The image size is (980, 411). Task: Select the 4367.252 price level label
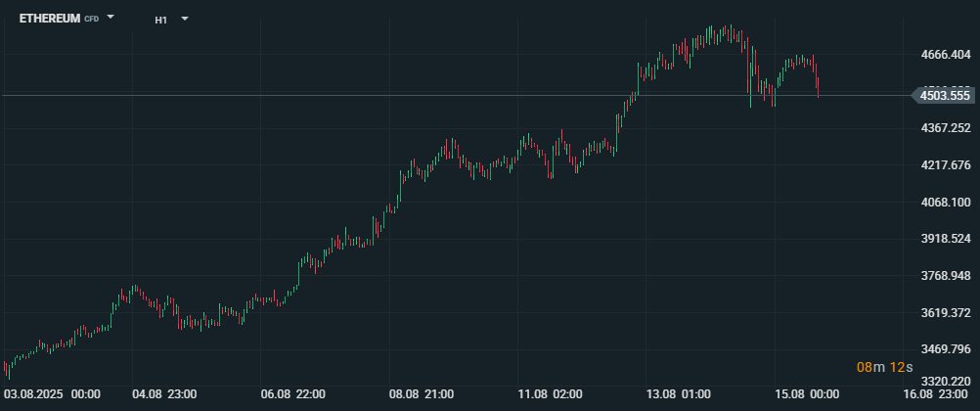point(945,128)
